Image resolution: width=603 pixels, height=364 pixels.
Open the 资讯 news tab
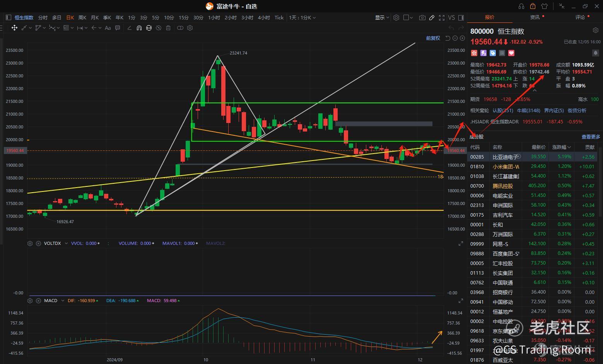tap(535, 17)
